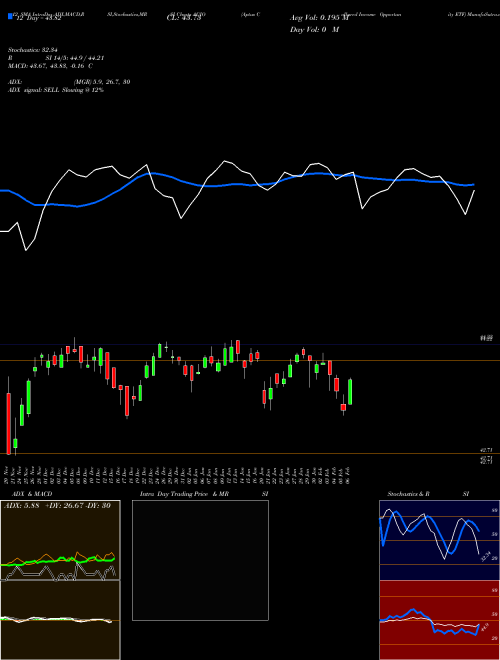Image resolution: width=500 pixels, height=660 pixels.
Task: Click the "(MGR) 5.9, 26.7, 30" ADX values
Action: pyautogui.click(x=101, y=82)
